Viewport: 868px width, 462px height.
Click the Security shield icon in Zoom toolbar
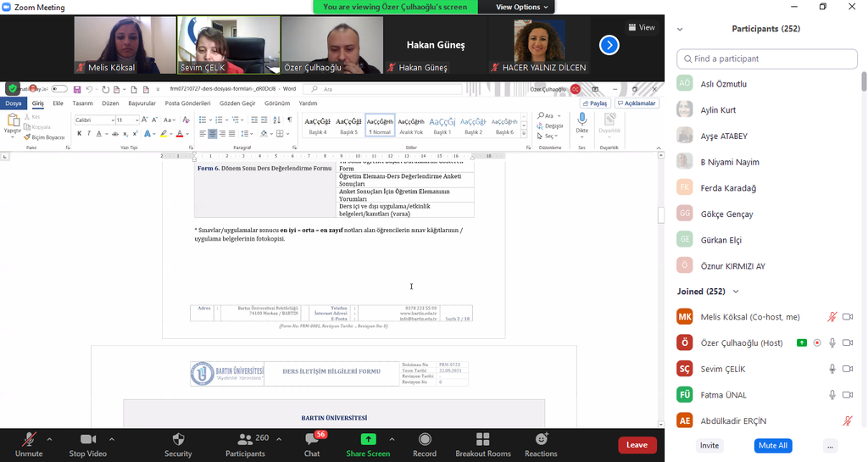178,439
